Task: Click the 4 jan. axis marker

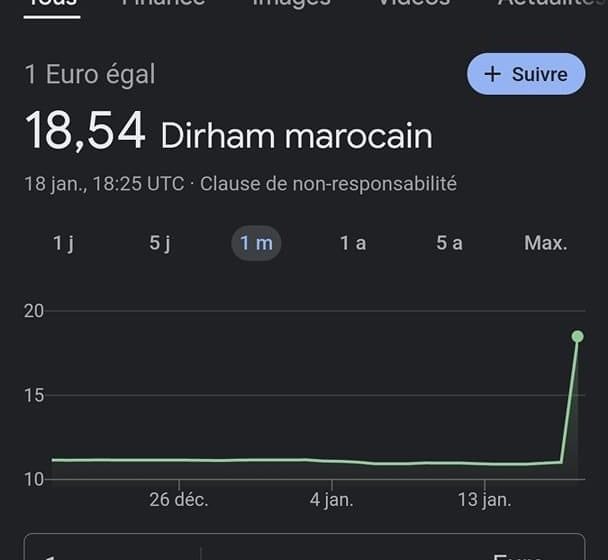Action: pos(332,499)
